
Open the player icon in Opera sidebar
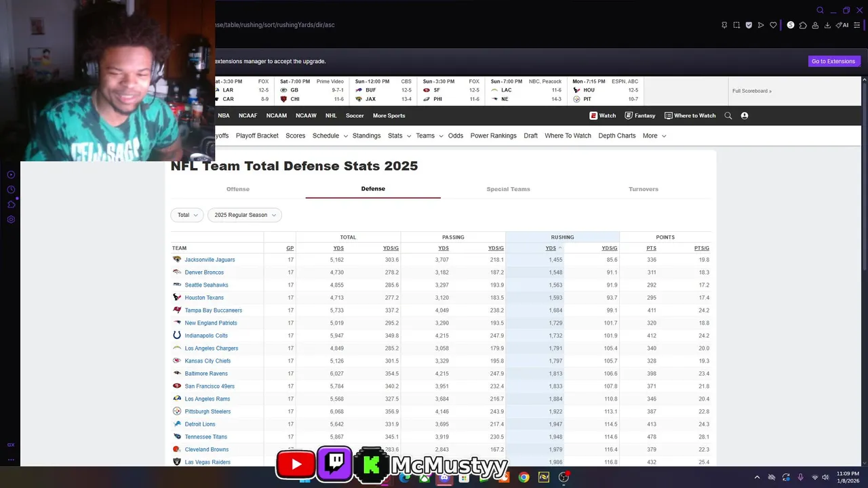point(11,175)
